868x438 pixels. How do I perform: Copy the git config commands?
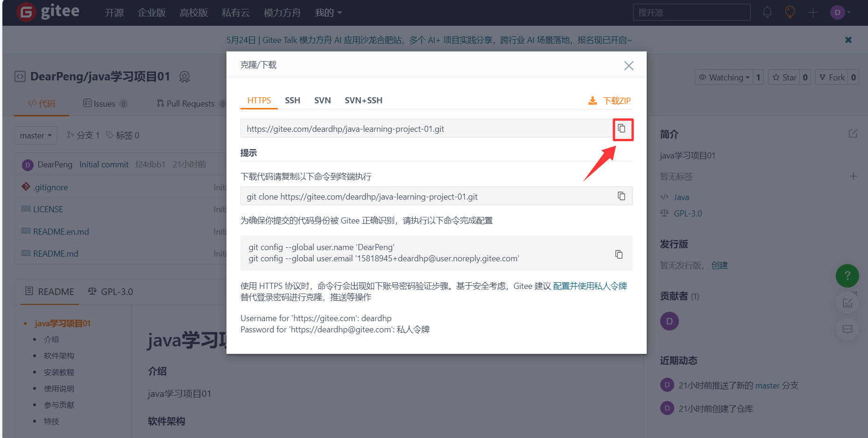619,254
